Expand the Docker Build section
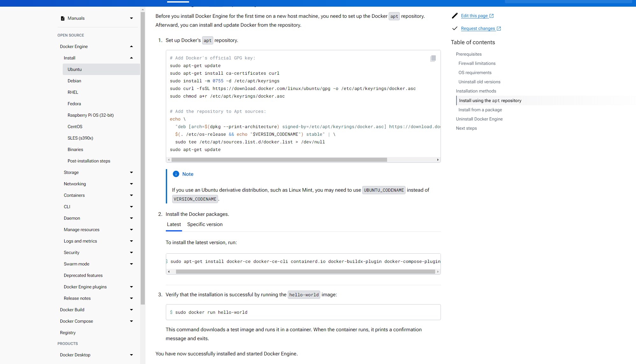The height and width of the screenshot is (364, 636). click(x=131, y=310)
